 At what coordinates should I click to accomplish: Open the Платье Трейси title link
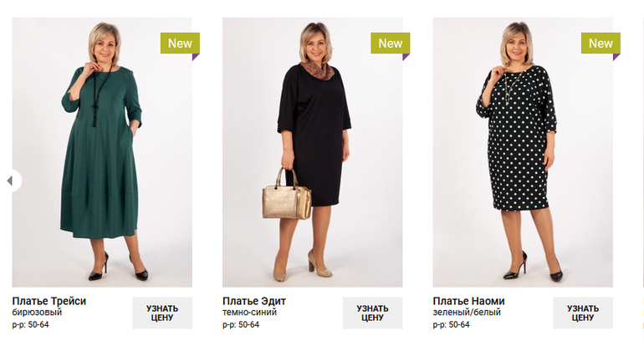click(x=49, y=301)
